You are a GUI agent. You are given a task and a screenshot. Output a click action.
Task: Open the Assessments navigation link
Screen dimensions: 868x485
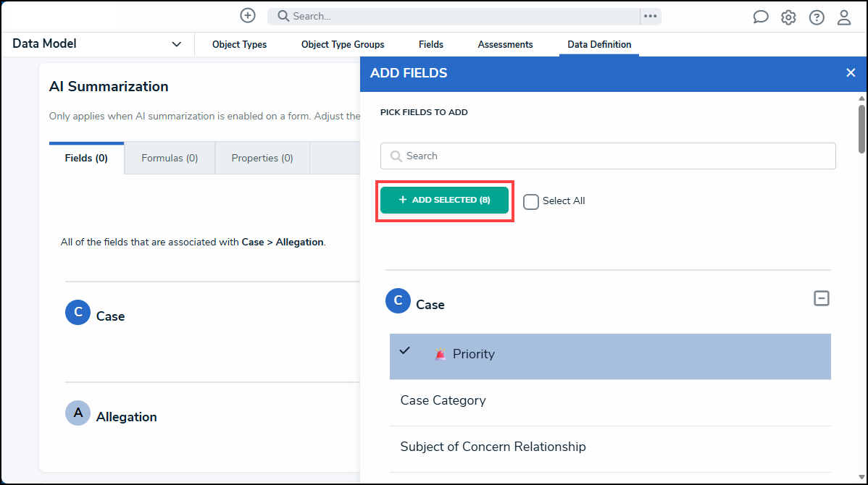[x=505, y=44]
